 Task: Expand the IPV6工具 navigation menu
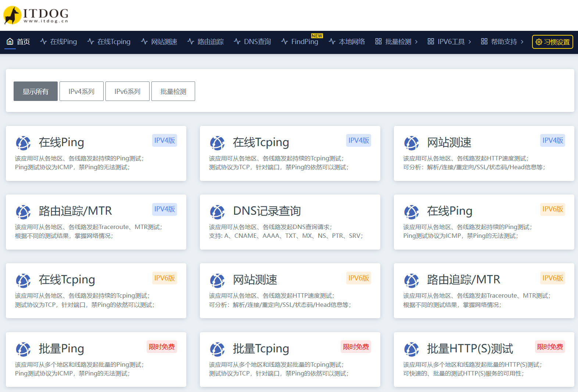click(x=449, y=42)
